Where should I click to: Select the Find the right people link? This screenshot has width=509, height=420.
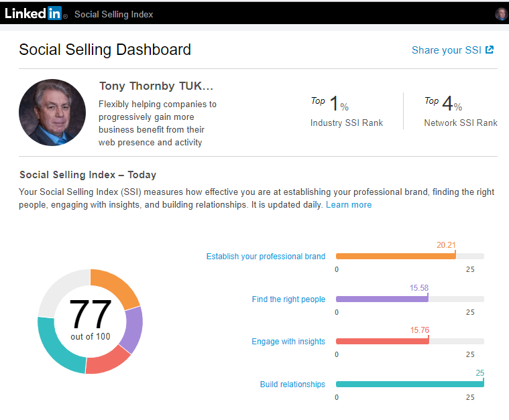click(288, 299)
